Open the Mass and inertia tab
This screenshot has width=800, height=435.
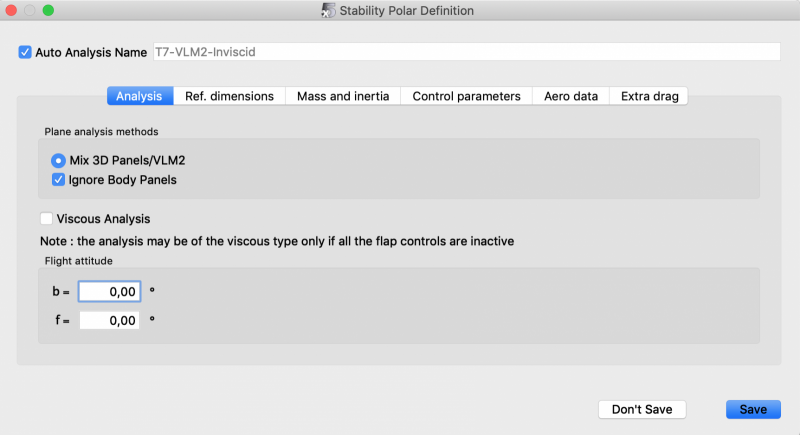343,96
